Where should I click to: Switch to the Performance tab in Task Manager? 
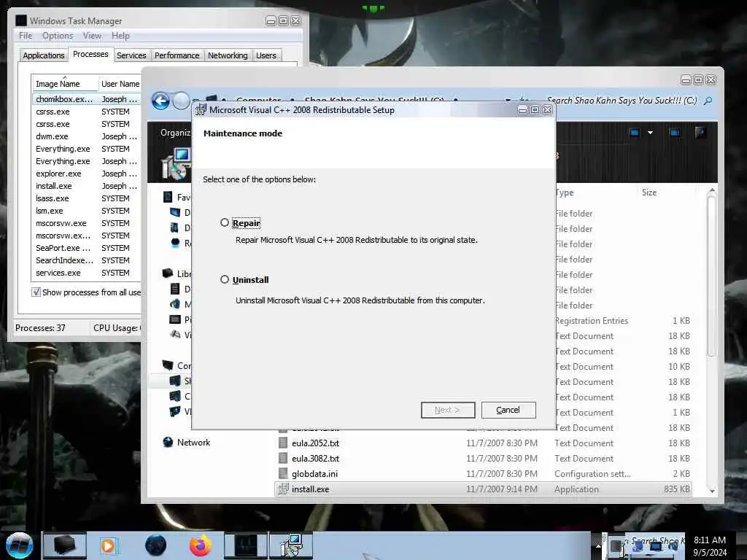177,55
